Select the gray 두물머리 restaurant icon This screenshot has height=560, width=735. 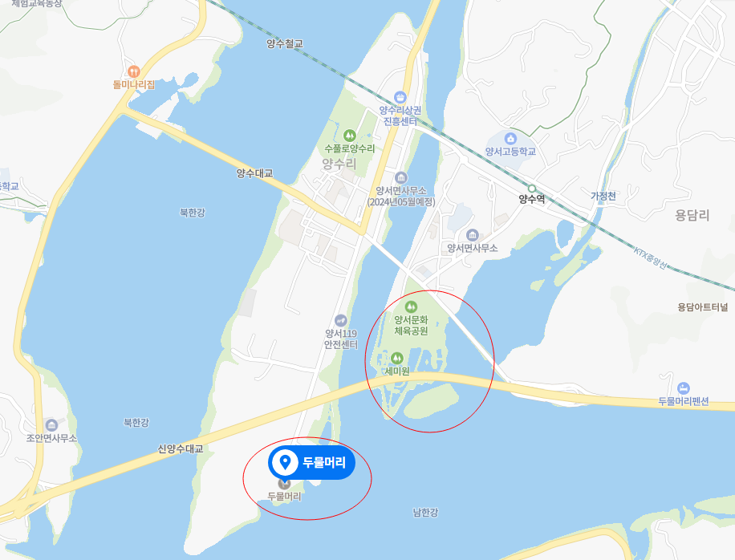pos(284,483)
